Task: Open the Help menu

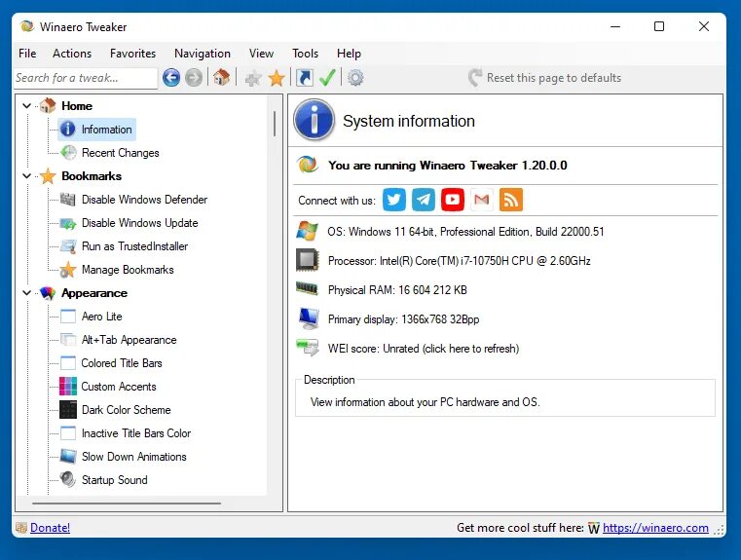Action: [x=349, y=54]
